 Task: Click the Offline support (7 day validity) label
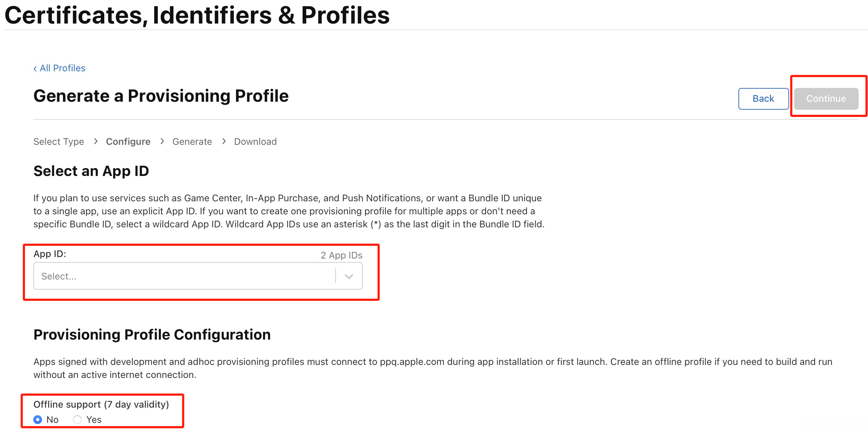point(101,404)
